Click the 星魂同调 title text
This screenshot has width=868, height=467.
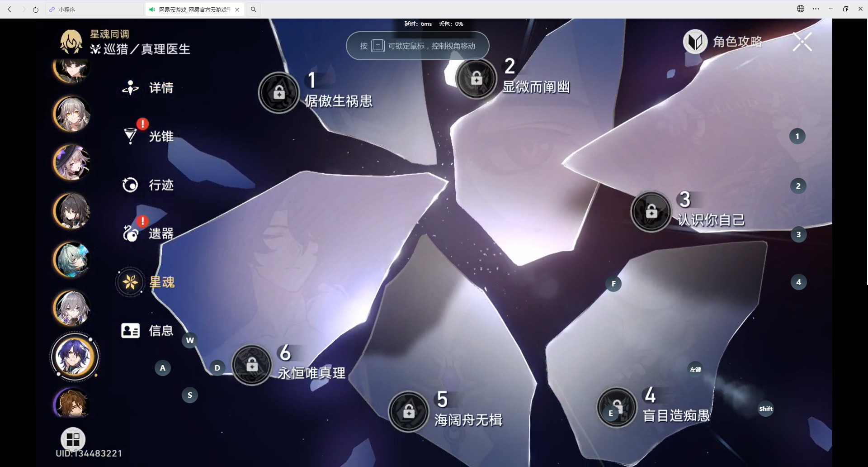pyautogui.click(x=109, y=34)
